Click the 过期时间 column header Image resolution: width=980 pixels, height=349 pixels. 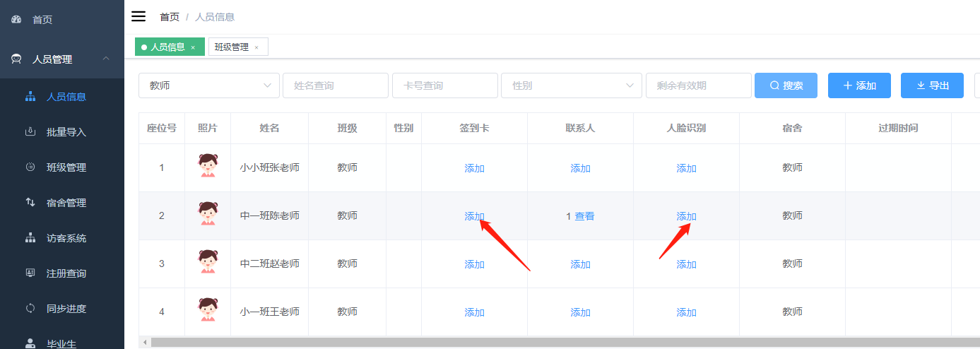coord(899,128)
